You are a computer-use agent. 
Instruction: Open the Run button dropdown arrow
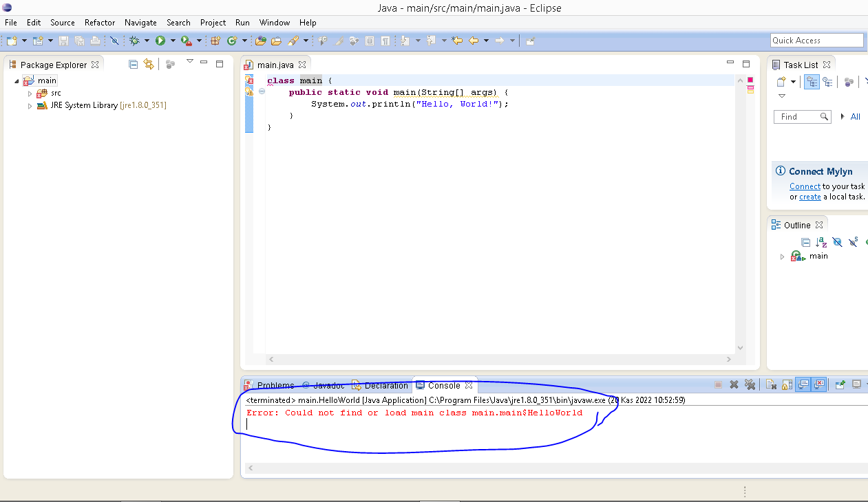(172, 41)
